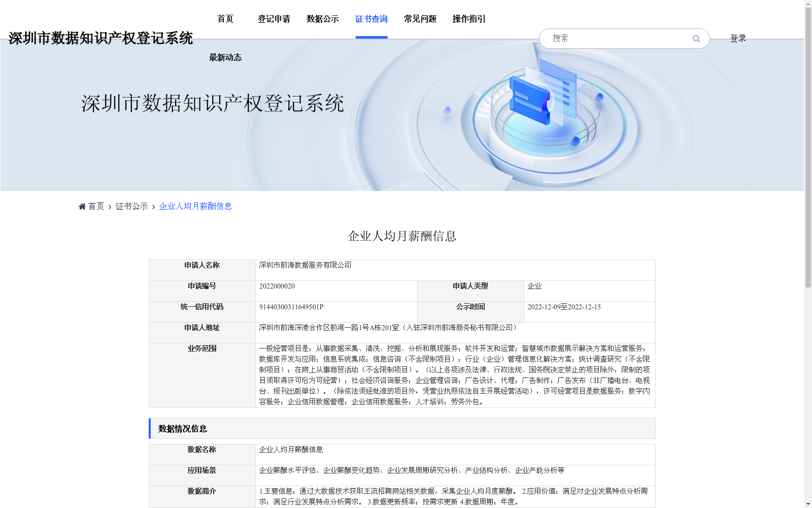This screenshot has width=812, height=508.
Task: Click data name value 企业人均月薪酬信息
Action: tap(291, 450)
